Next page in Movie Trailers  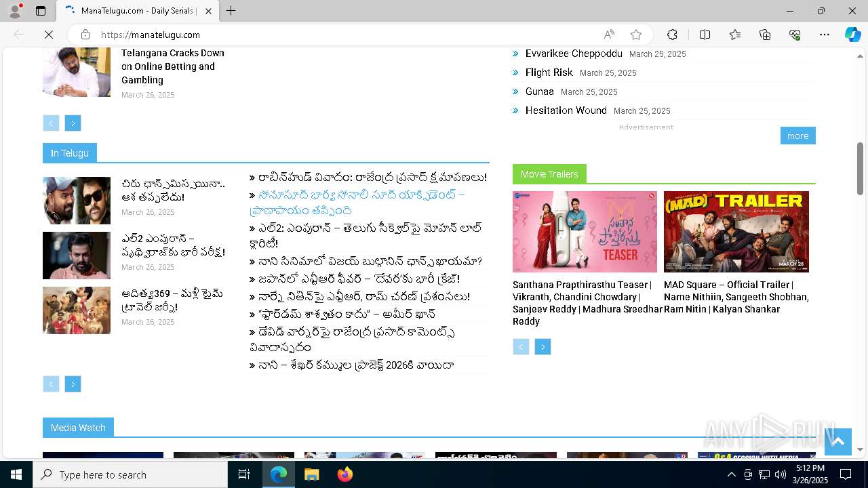(542, 347)
